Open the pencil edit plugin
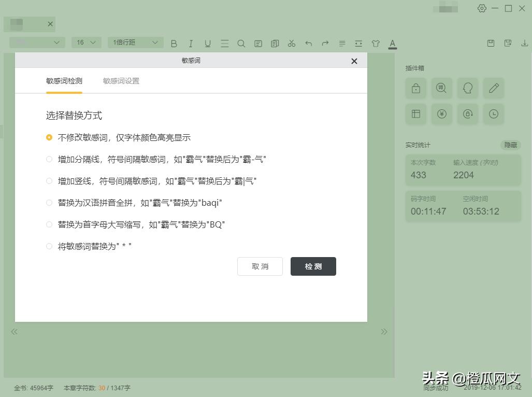The height and width of the screenshot is (397, 532). click(x=493, y=88)
